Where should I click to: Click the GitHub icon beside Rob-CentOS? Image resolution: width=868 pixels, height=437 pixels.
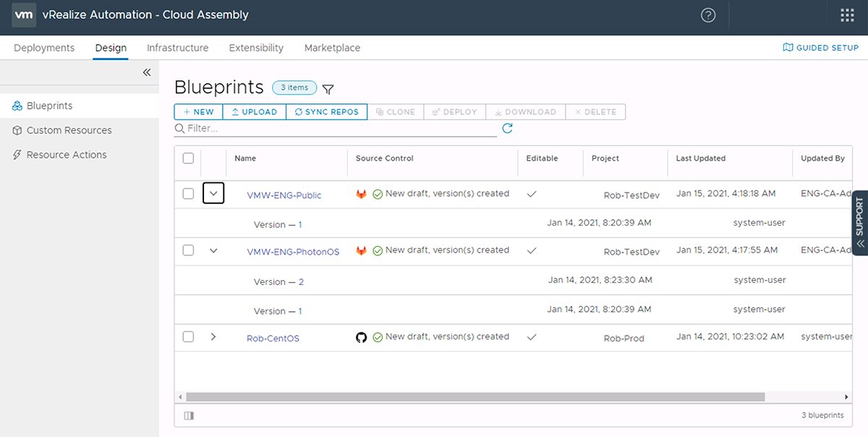tap(361, 336)
